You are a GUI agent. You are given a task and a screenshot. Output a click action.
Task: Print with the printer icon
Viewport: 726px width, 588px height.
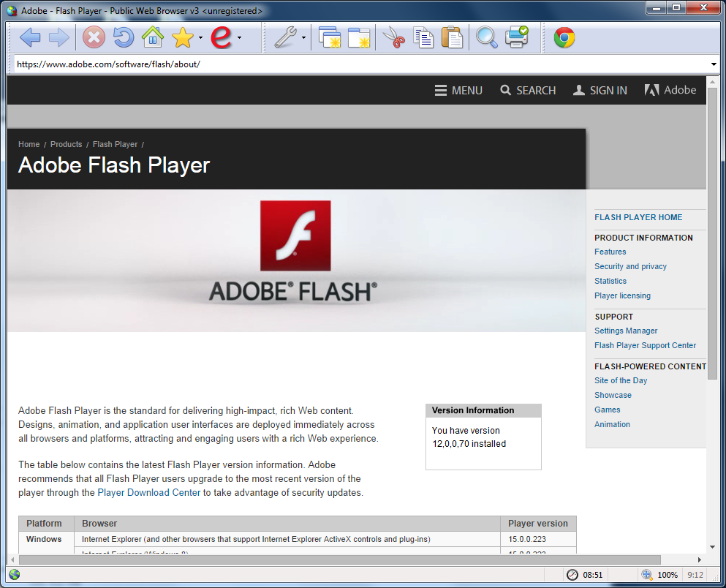(x=516, y=37)
